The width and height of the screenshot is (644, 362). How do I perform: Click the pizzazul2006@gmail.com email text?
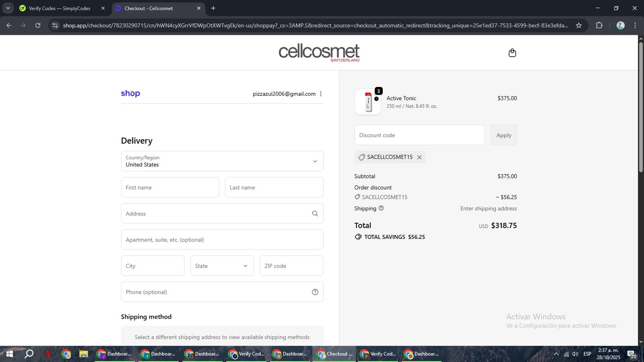pyautogui.click(x=284, y=94)
